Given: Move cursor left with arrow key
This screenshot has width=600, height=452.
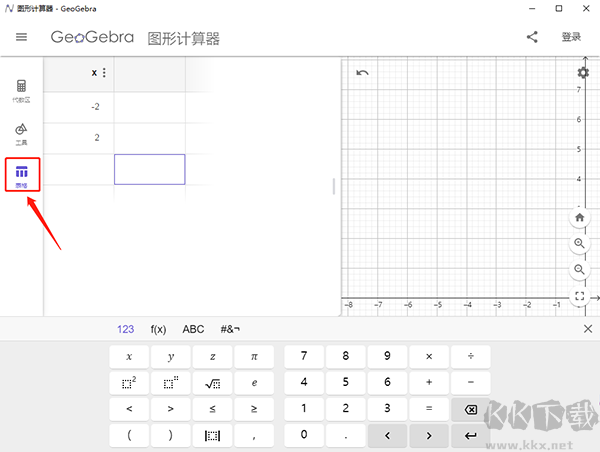Looking at the screenshot, I should tap(387, 436).
